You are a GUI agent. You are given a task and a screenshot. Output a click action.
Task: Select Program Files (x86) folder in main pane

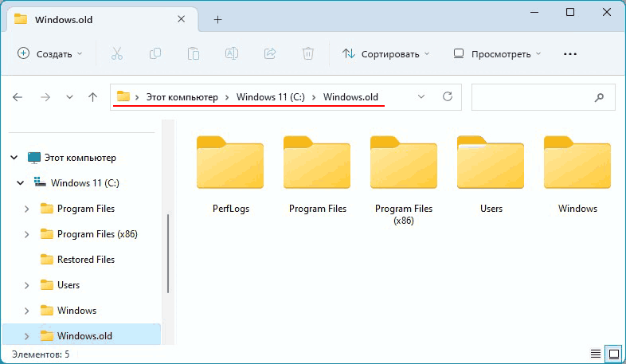pyautogui.click(x=404, y=181)
